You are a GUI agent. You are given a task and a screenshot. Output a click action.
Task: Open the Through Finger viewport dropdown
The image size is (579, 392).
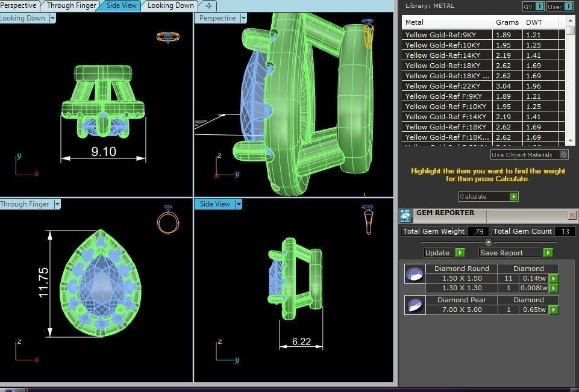click(x=57, y=204)
